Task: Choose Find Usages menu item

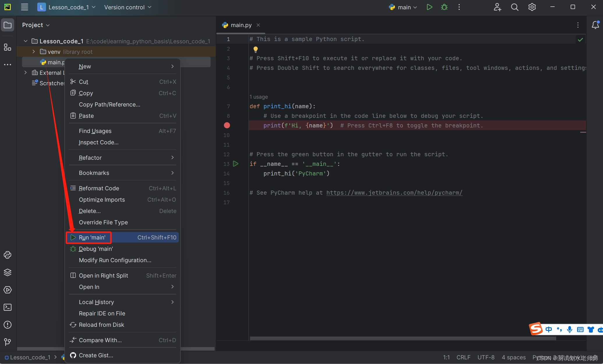Action: click(x=123, y=131)
